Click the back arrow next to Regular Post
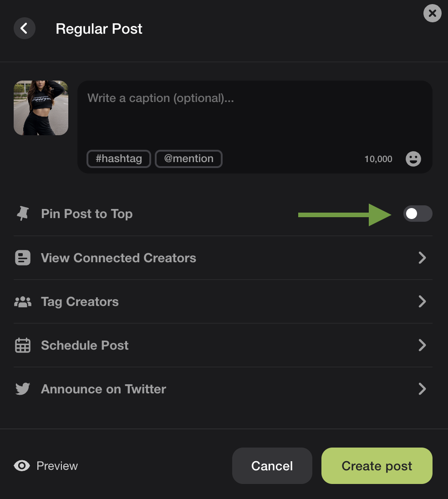This screenshot has height=499, width=448. [x=24, y=28]
